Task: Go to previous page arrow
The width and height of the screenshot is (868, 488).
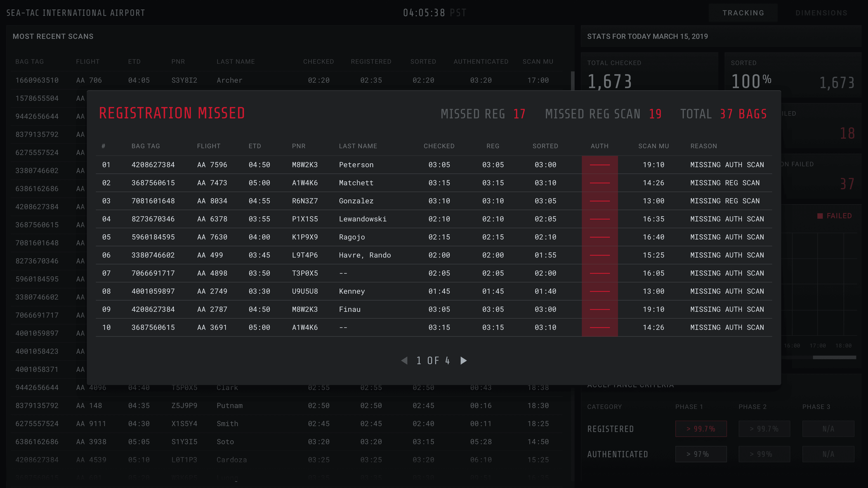Action: 404,361
